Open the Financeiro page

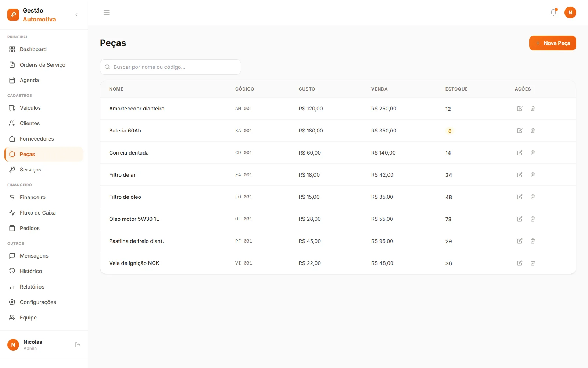(x=44, y=197)
